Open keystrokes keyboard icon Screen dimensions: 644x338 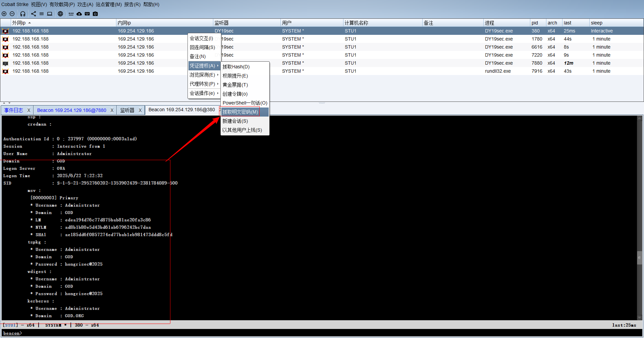(87, 14)
